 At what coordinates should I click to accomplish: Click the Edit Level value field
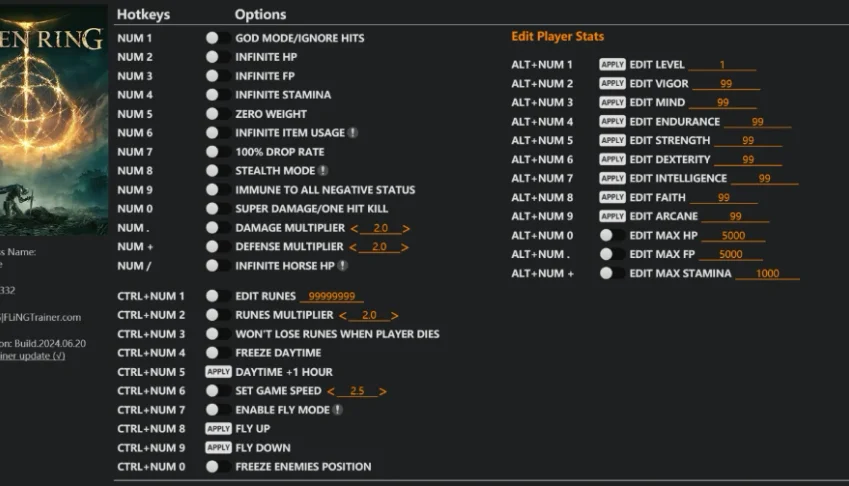pyautogui.click(x=722, y=64)
